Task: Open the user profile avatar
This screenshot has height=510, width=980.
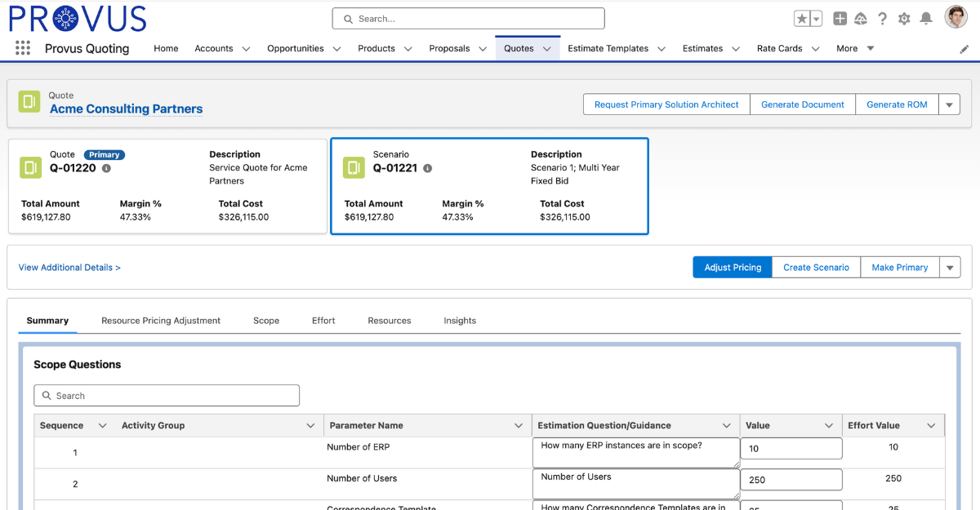Action: [x=956, y=17]
